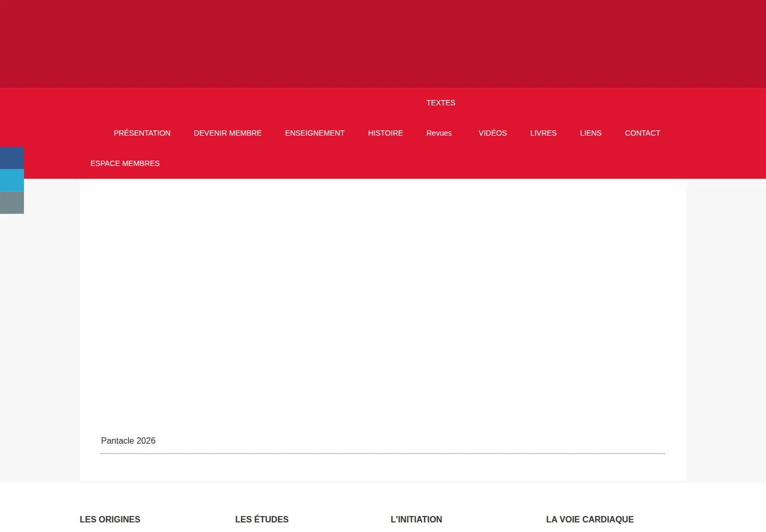Open the ESPACE MEMBRES link
This screenshot has width=766, height=532.
[x=125, y=163]
